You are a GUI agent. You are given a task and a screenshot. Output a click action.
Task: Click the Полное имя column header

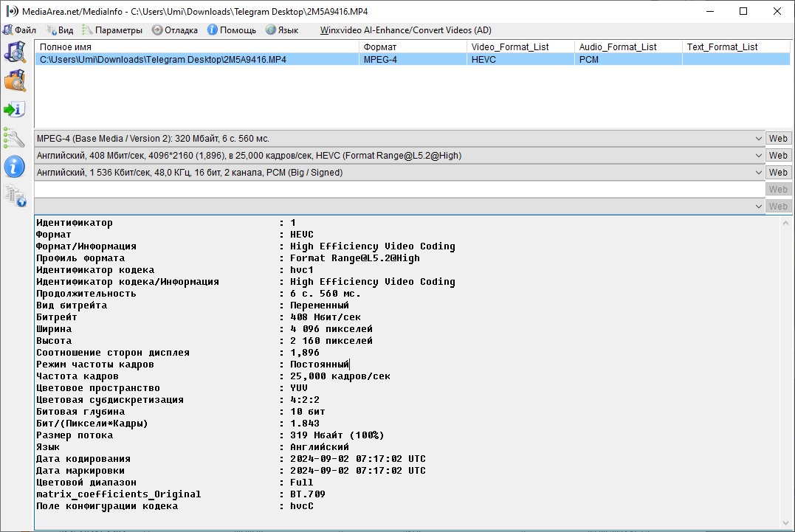(x=197, y=46)
